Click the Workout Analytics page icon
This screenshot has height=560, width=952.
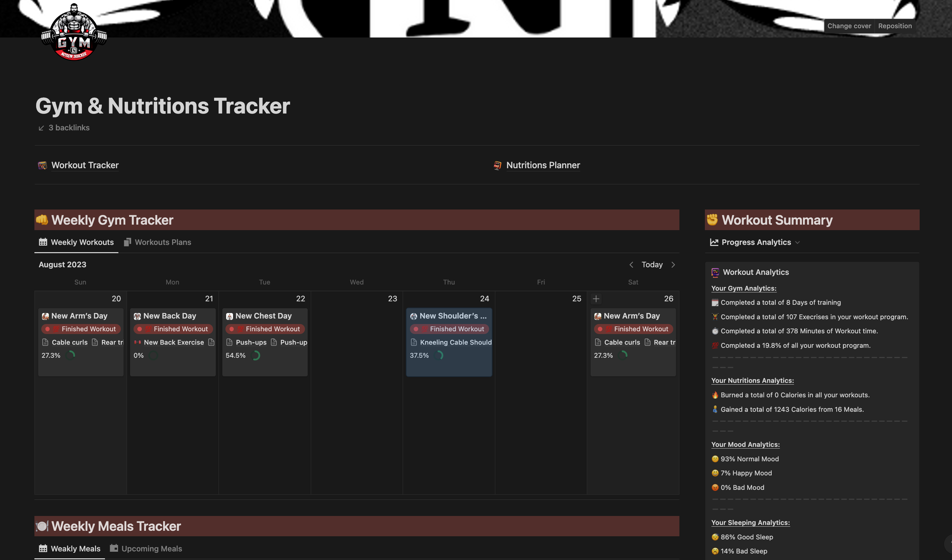(715, 272)
